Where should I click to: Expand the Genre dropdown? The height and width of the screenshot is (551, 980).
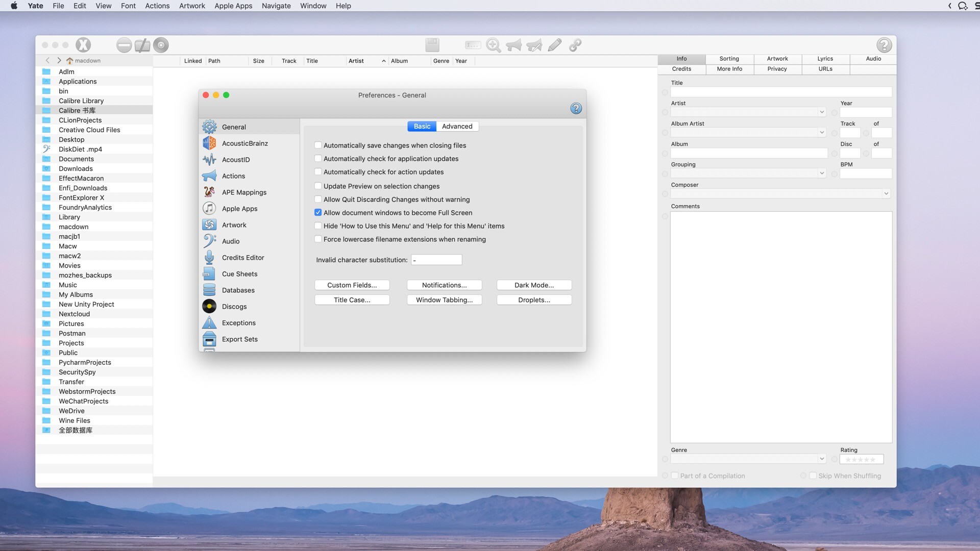[821, 459]
